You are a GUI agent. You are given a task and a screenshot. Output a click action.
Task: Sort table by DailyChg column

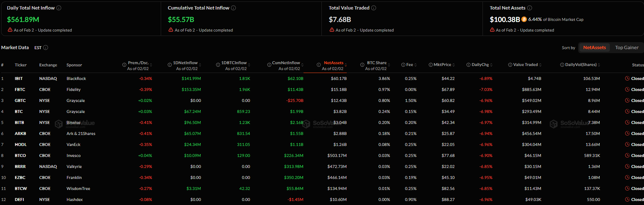coord(480,65)
